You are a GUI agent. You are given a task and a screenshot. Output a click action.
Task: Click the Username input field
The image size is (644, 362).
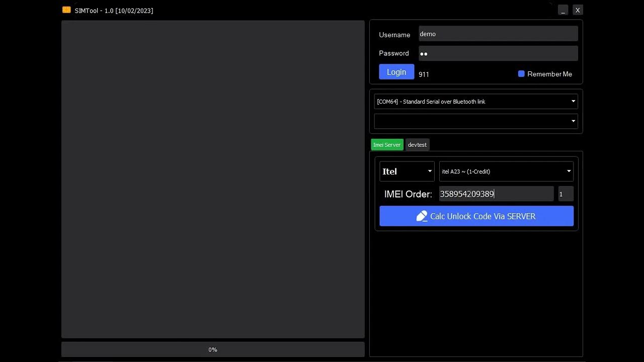tap(498, 34)
